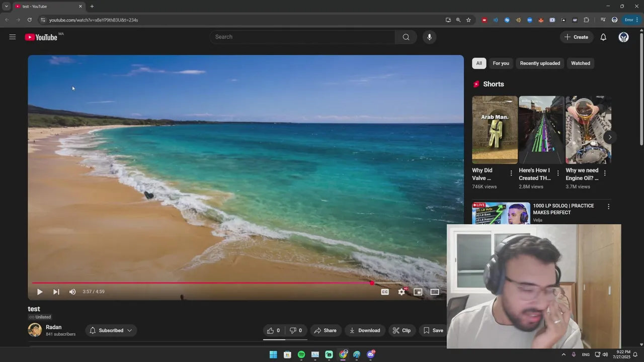Skip to the next video
The image size is (644, 362).
coord(56,292)
